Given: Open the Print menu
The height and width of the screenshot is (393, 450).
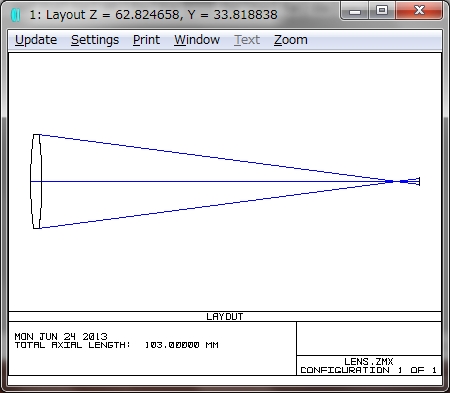Looking at the screenshot, I should [x=146, y=40].
